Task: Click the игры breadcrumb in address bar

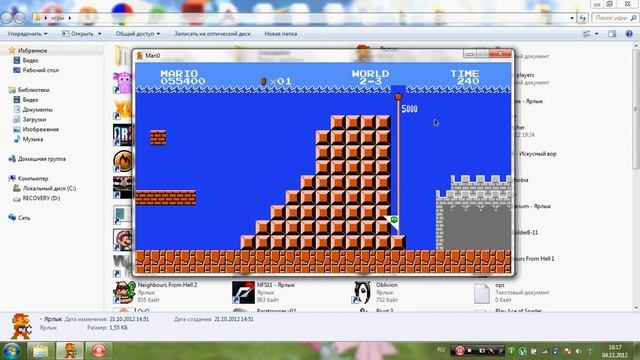Action: tap(57, 18)
